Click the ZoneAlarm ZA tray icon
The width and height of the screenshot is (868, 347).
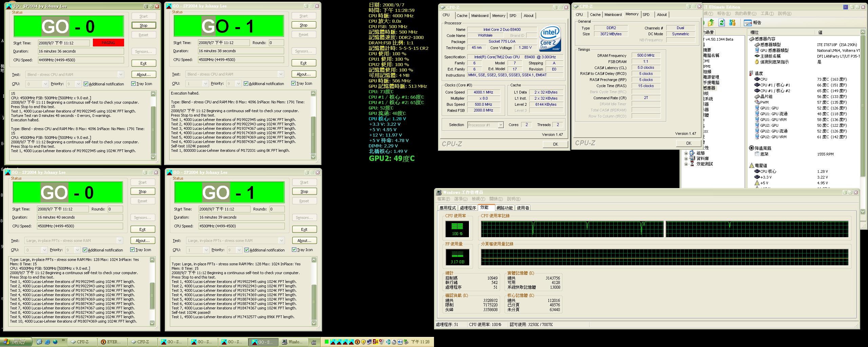tap(375, 342)
